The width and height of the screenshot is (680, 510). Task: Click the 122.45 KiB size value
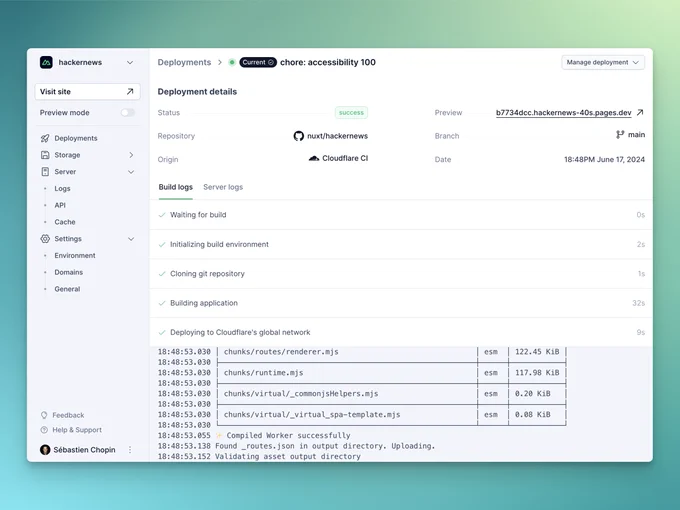pyautogui.click(x=537, y=352)
